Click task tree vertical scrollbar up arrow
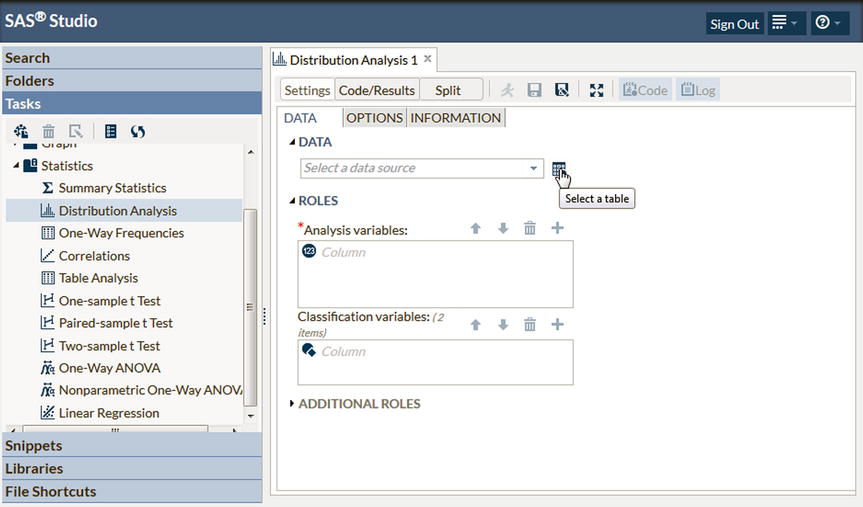Screen dimensions: 863x507 (251, 152)
